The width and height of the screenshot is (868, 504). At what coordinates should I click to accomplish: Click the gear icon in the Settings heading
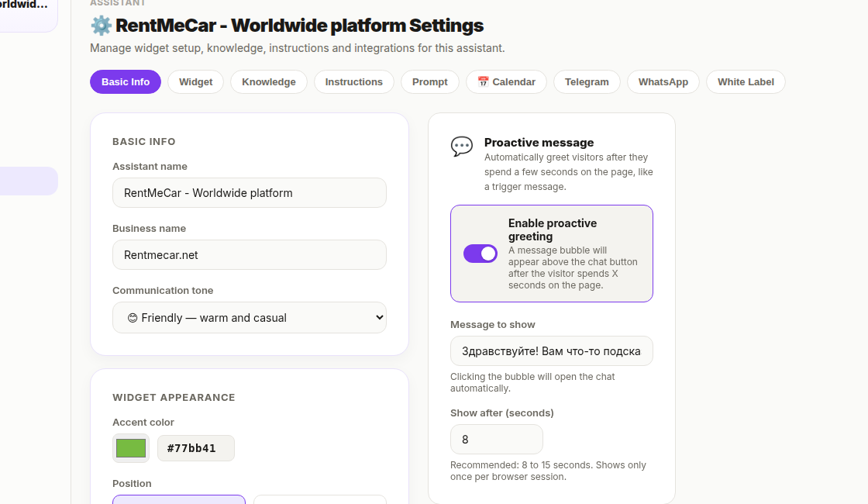click(x=101, y=26)
